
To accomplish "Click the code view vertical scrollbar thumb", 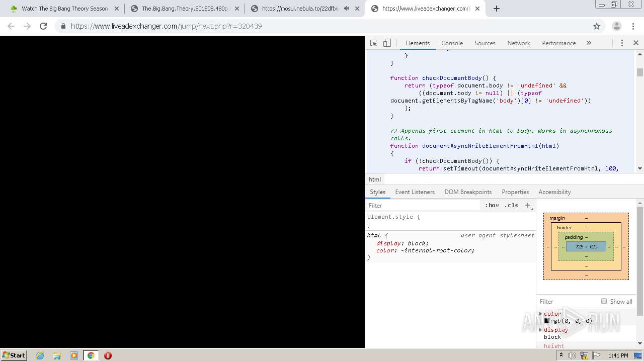I will point(640,72).
